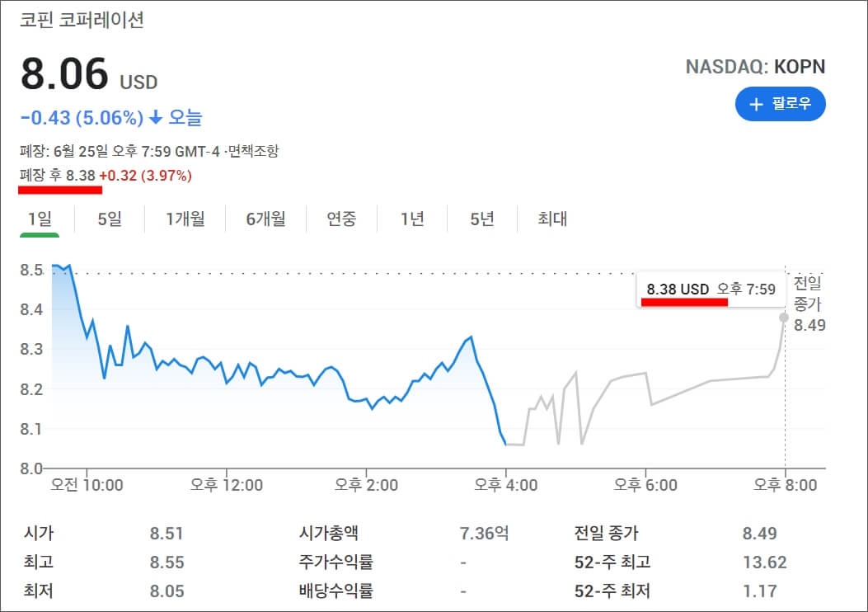868x612 pixels.
Task: Click the gray chart marker at 오후 7:59
Action: [784, 318]
